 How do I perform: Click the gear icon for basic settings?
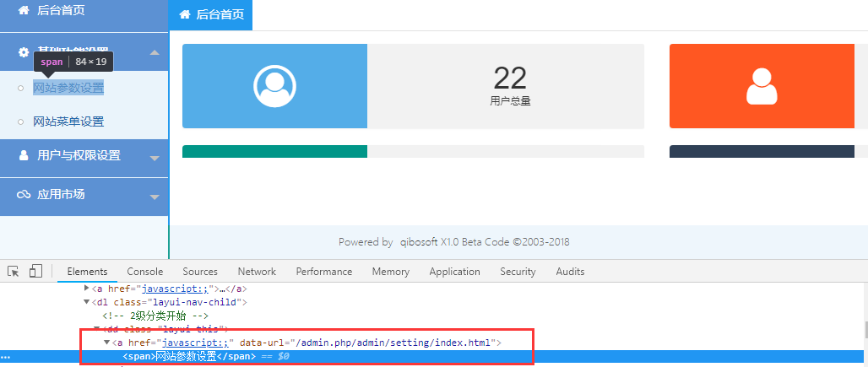click(24, 52)
